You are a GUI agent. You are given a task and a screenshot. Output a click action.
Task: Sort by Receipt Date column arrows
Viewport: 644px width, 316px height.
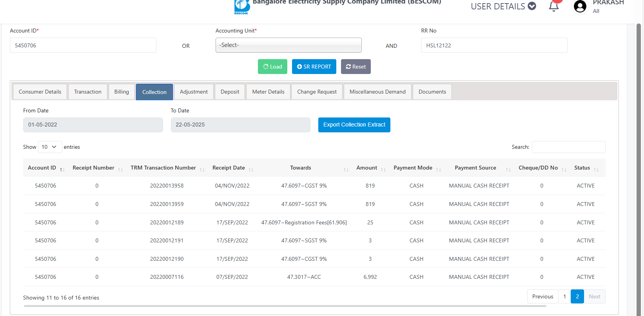pyautogui.click(x=251, y=170)
